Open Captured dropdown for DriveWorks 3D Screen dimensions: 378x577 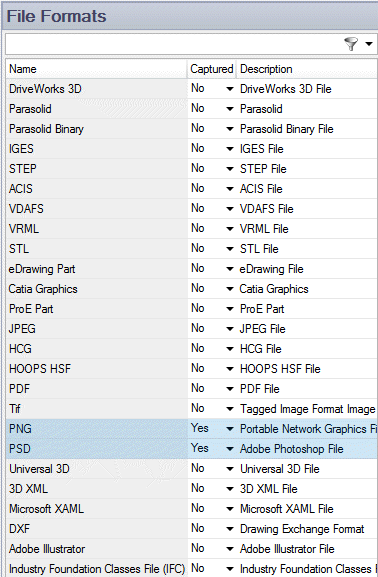(230, 89)
